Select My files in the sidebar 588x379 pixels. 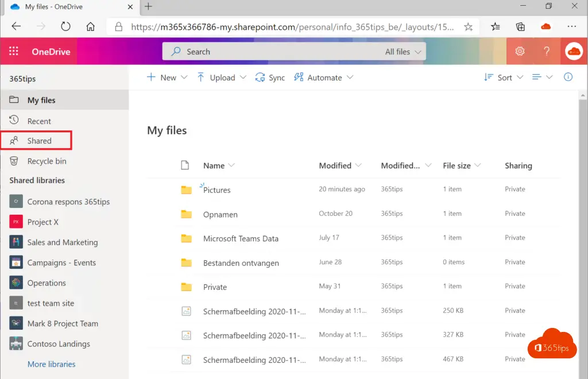64,100
